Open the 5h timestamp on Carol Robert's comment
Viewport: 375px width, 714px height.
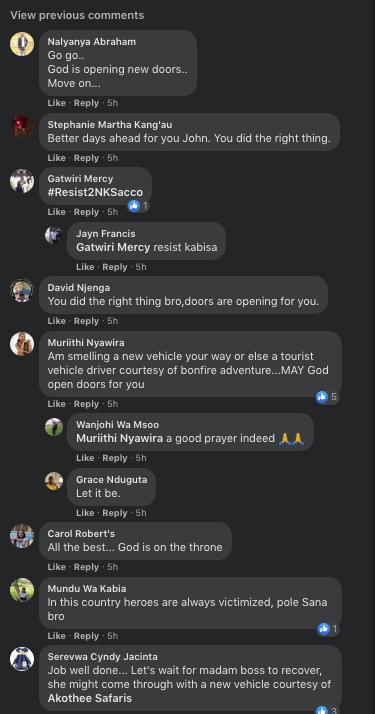pos(112,567)
